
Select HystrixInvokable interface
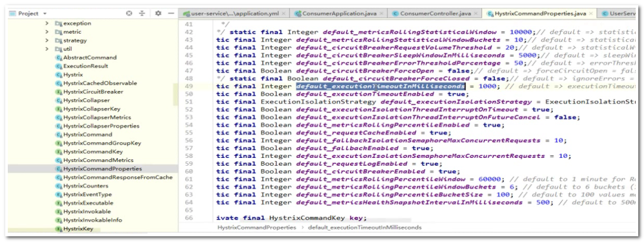click(x=83, y=211)
